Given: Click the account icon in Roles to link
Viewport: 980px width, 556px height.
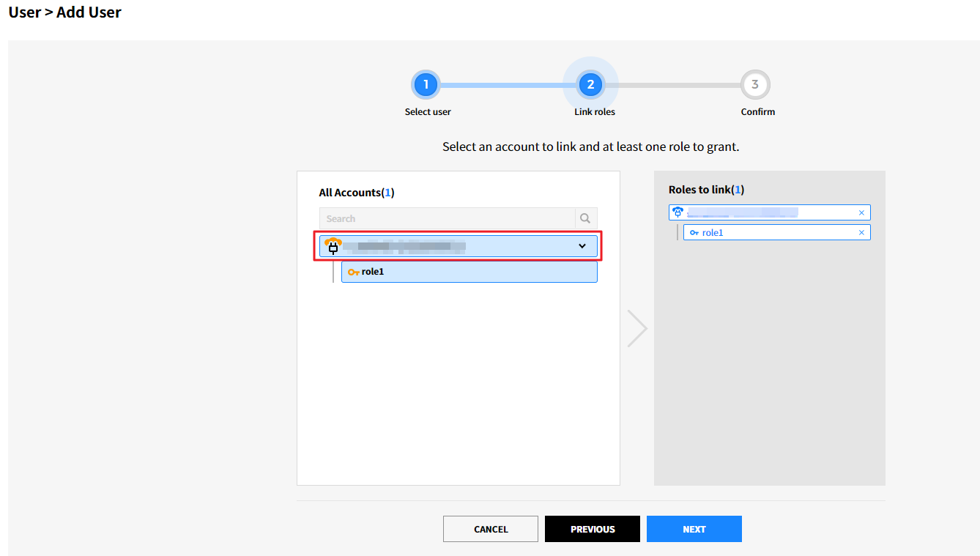Looking at the screenshot, I should pyautogui.click(x=678, y=212).
